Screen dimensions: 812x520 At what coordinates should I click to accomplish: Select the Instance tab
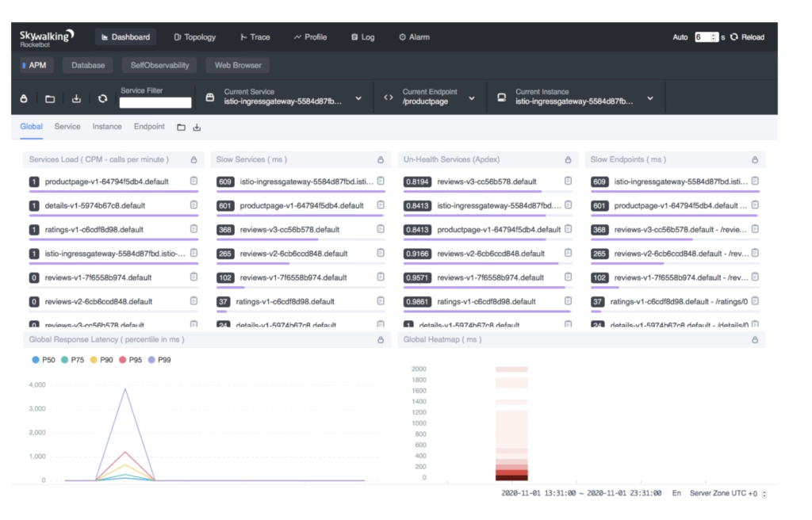[x=107, y=127]
